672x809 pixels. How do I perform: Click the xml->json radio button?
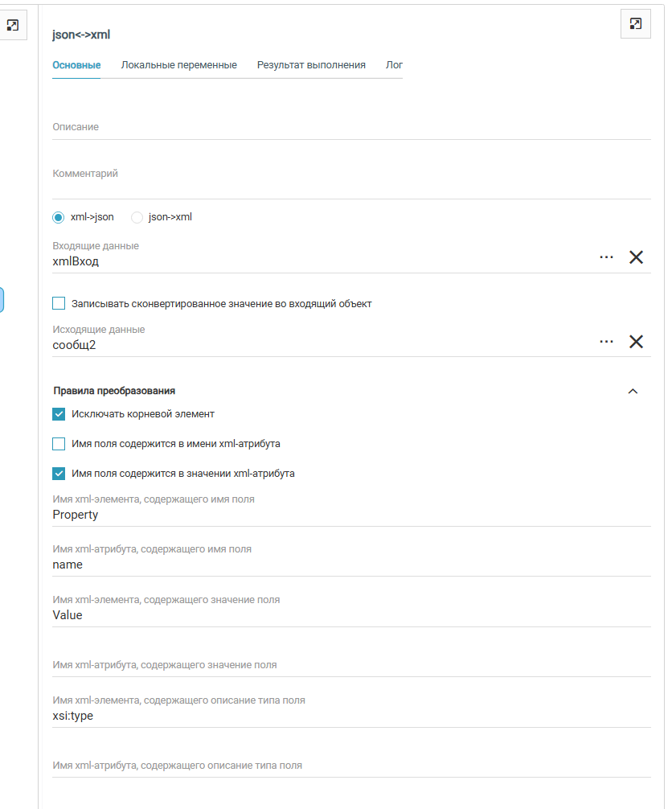coord(58,216)
